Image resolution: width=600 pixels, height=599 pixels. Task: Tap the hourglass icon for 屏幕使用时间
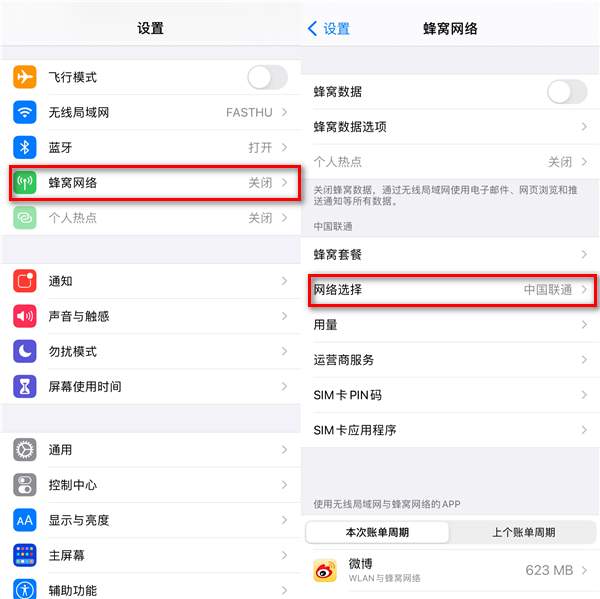[x=25, y=386]
